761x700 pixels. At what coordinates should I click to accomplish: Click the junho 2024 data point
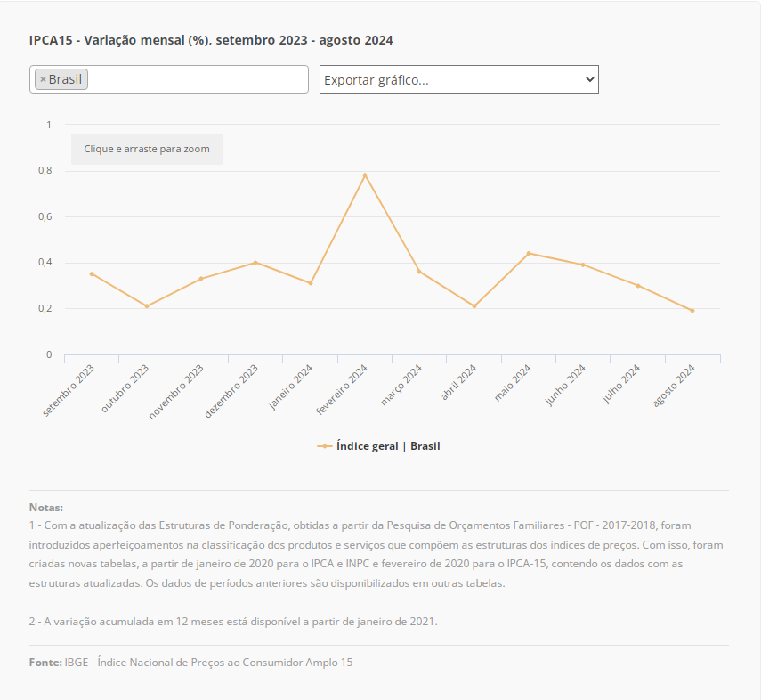point(583,265)
